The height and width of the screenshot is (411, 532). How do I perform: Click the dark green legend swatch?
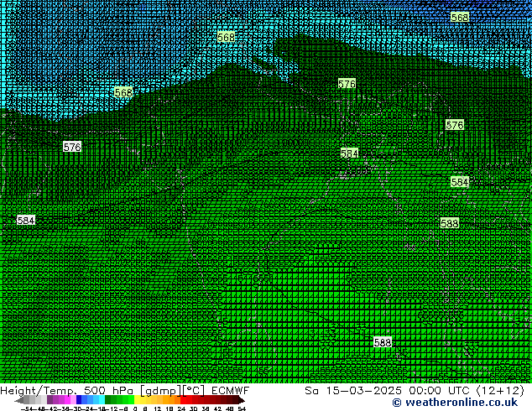pos(108,399)
